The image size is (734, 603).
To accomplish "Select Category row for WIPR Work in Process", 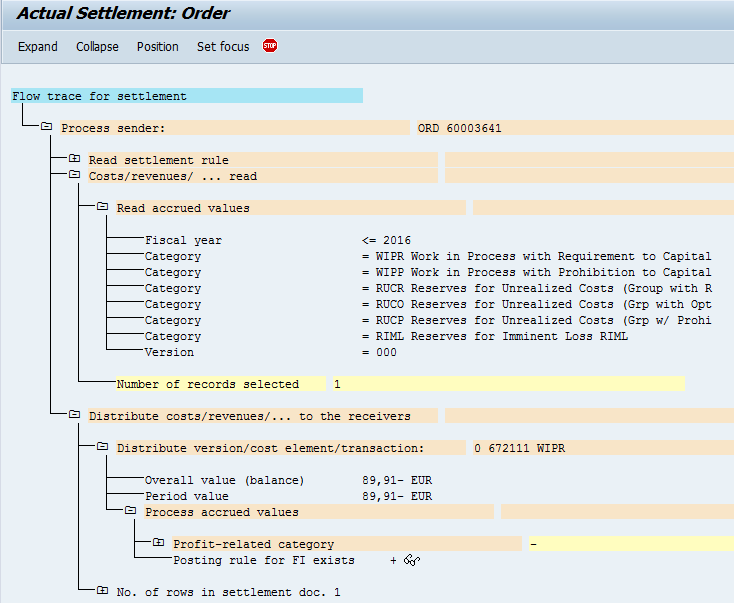I will [428, 256].
